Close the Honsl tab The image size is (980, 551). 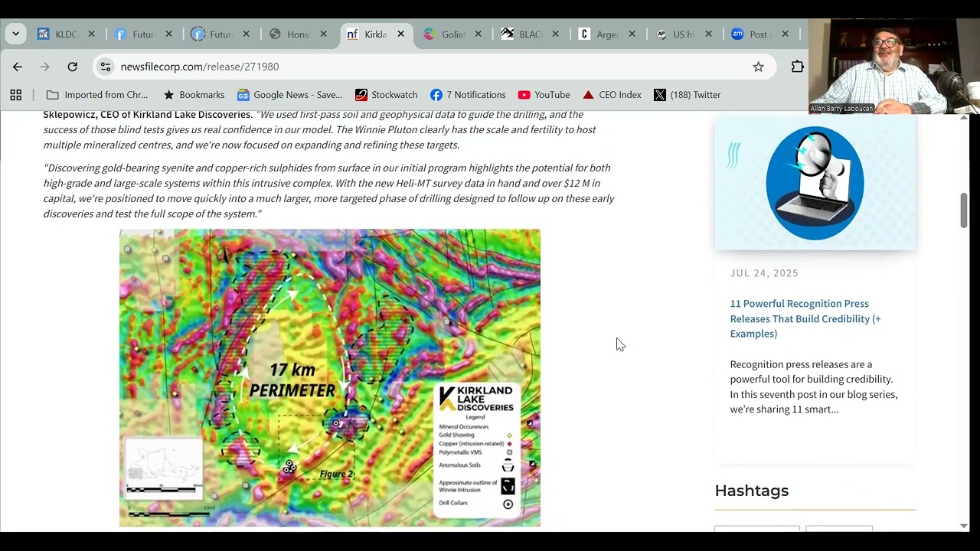(x=324, y=34)
